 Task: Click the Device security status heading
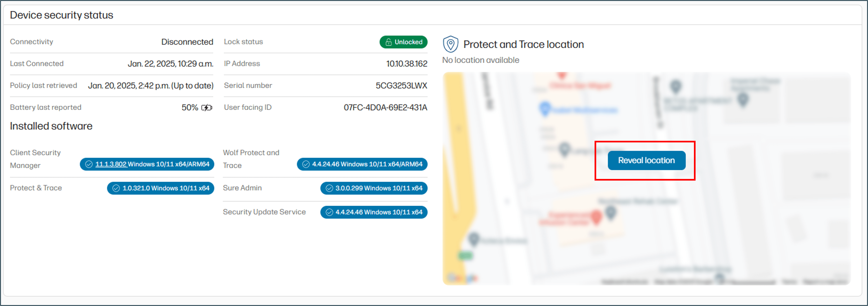pos(62,15)
